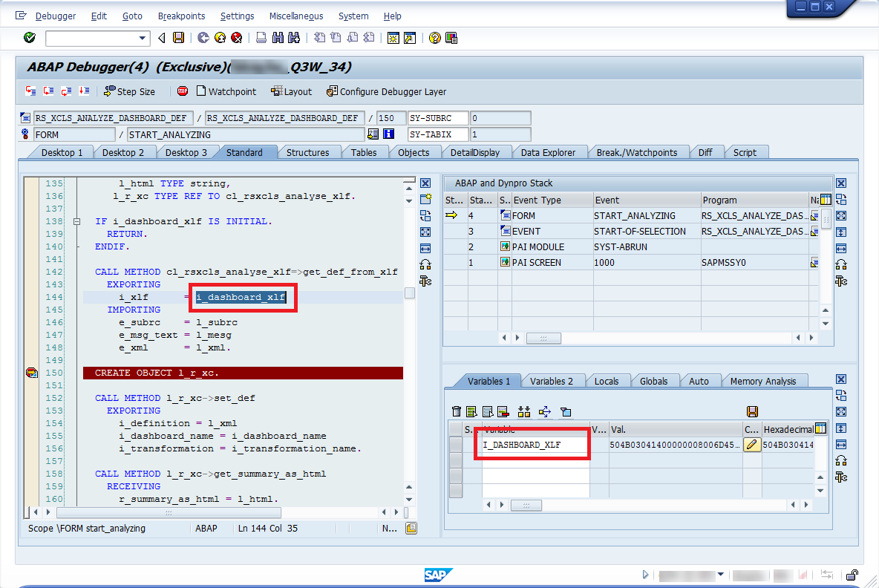Click the Find binoculars icon
This screenshot has height=588, width=879.
click(x=278, y=38)
